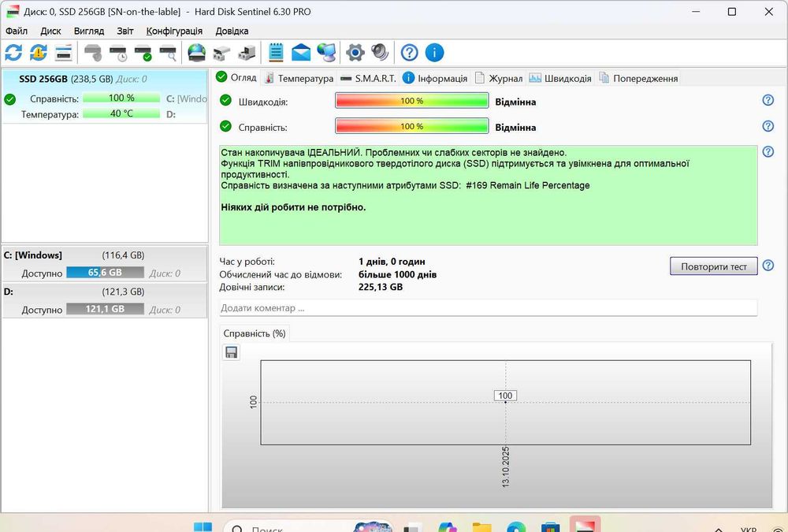Click the help icon next to Повторити тест
The width and height of the screenshot is (788, 532).
click(x=768, y=265)
